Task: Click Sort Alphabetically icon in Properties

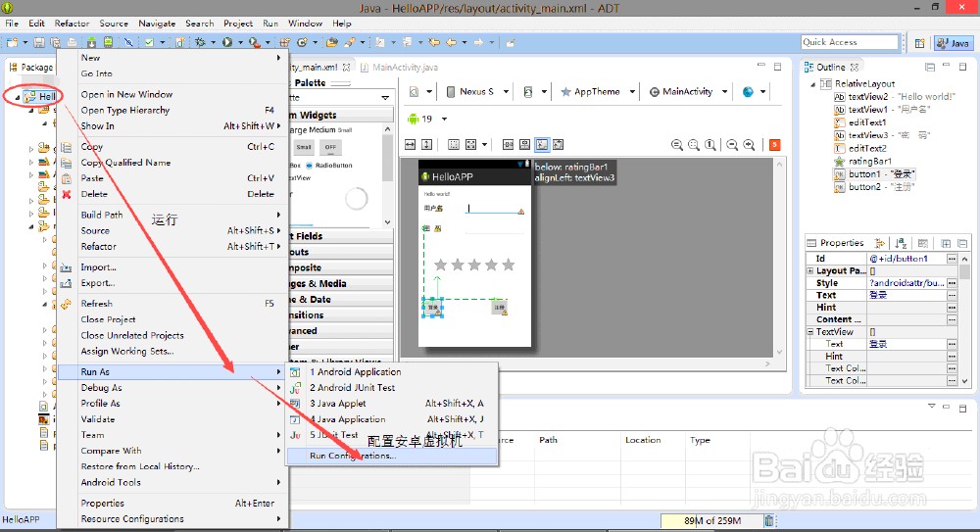Action: [900, 243]
